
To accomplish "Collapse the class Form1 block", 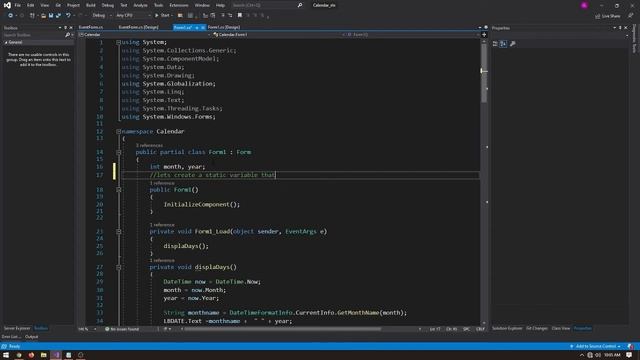I will (x=118, y=152).
